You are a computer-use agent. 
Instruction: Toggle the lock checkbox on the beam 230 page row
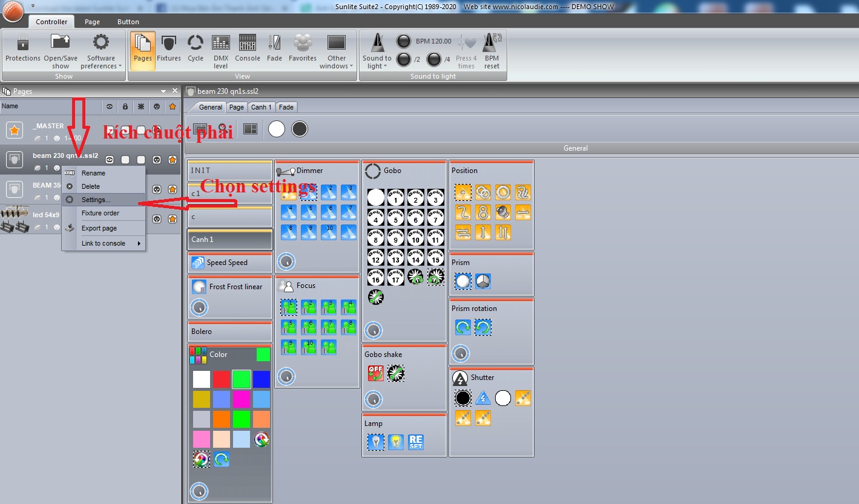pos(125,160)
